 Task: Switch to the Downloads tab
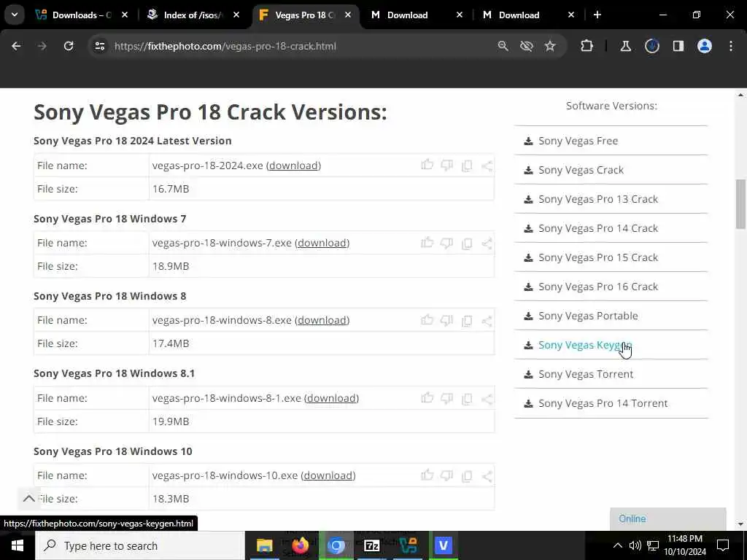[82, 15]
